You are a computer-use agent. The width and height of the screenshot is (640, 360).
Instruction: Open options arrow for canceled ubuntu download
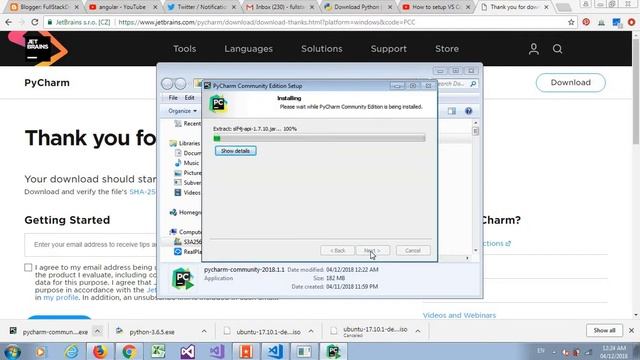click(418, 331)
